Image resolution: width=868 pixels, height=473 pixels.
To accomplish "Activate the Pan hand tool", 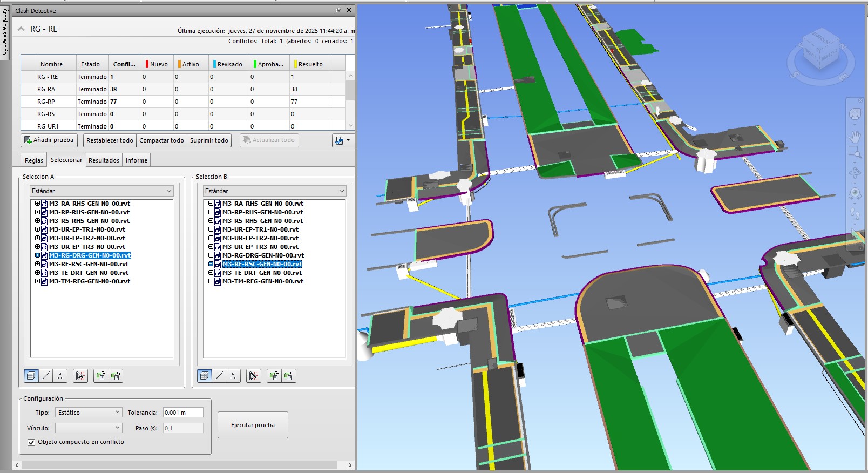I will pyautogui.click(x=855, y=136).
